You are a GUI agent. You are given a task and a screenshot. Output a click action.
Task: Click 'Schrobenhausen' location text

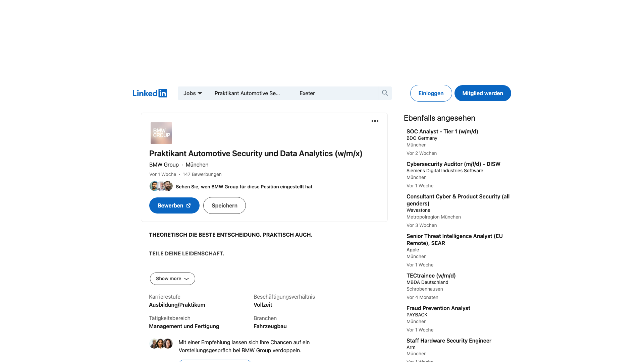pyautogui.click(x=425, y=289)
